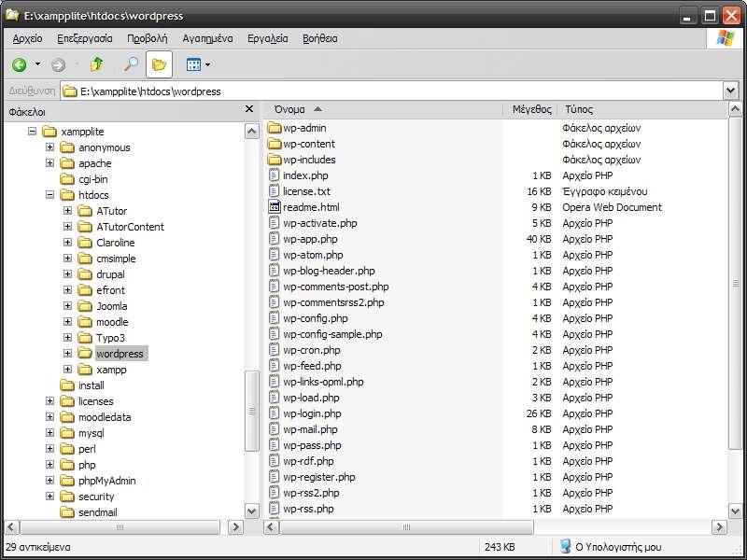Collapse the xampplite tree node
This screenshot has height=560, width=747.
32,131
